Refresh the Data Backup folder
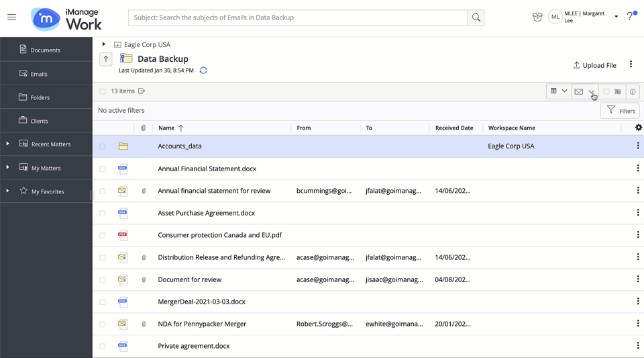The height and width of the screenshot is (358, 644). click(x=203, y=71)
